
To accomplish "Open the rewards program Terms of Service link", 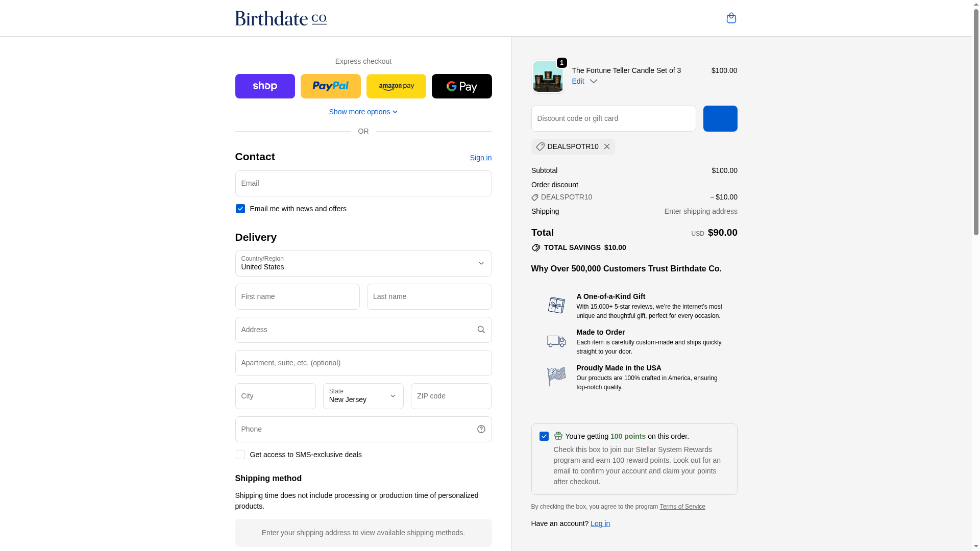I will point(682,507).
